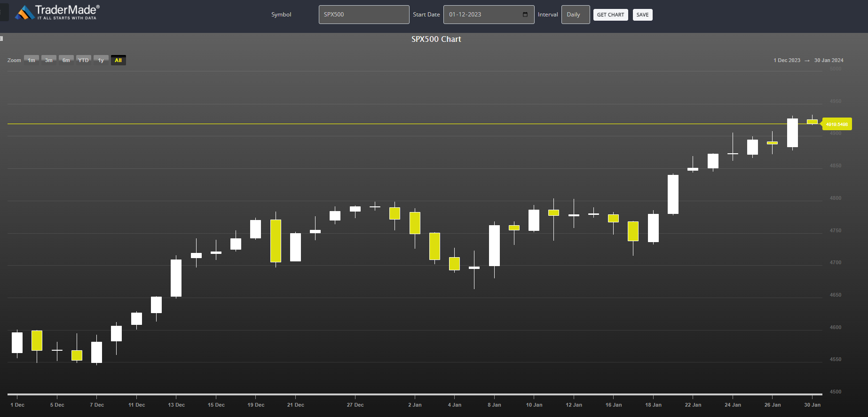Set zoom range to 1m
The height and width of the screenshot is (417, 868).
pos(32,60)
